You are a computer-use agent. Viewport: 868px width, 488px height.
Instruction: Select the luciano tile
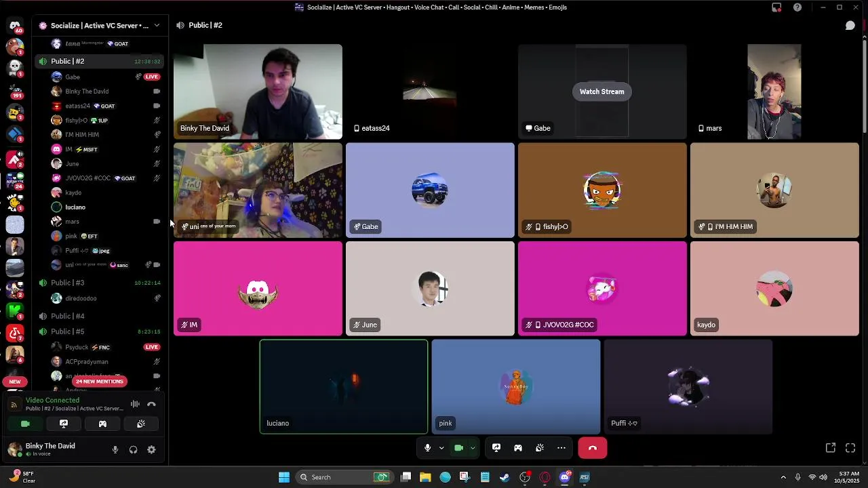(x=344, y=386)
